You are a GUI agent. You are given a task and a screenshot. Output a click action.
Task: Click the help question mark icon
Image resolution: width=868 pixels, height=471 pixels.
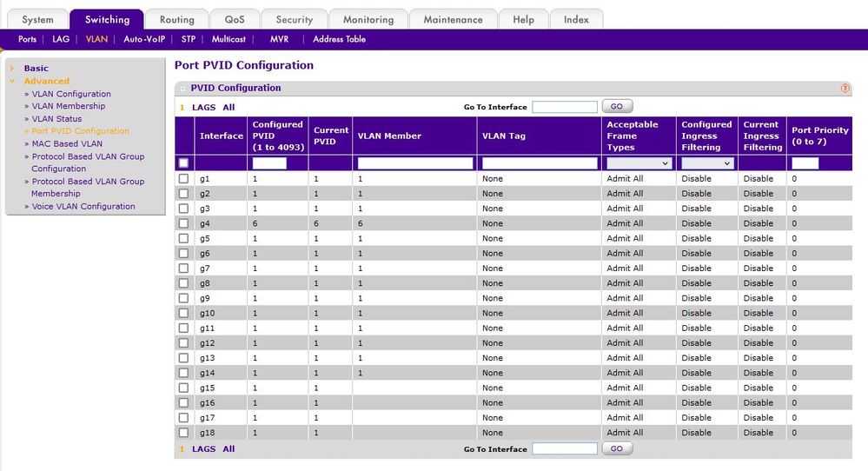click(845, 89)
